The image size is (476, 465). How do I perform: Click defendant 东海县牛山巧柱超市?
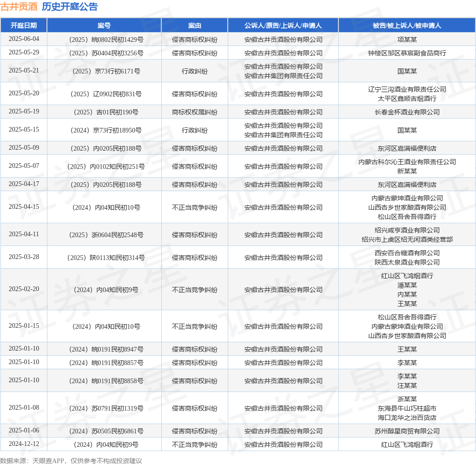click(407, 409)
